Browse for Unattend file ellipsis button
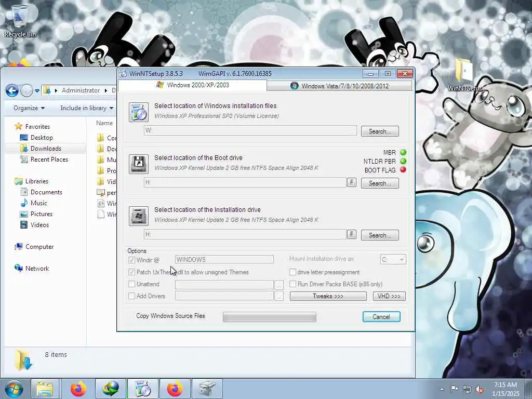The width and height of the screenshot is (532, 399). click(278, 284)
